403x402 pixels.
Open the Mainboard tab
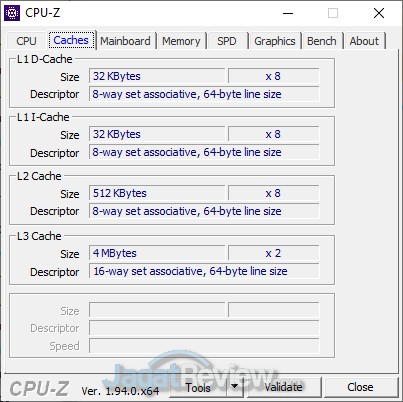point(125,41)
